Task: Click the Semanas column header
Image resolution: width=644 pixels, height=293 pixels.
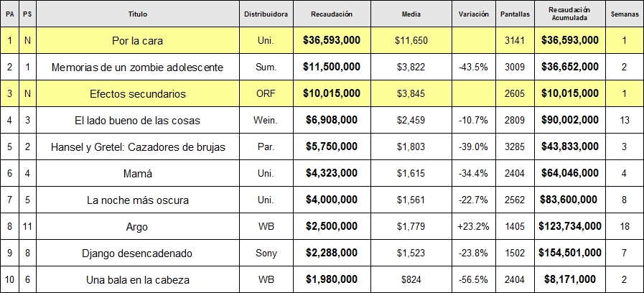Action: point(625,14)
